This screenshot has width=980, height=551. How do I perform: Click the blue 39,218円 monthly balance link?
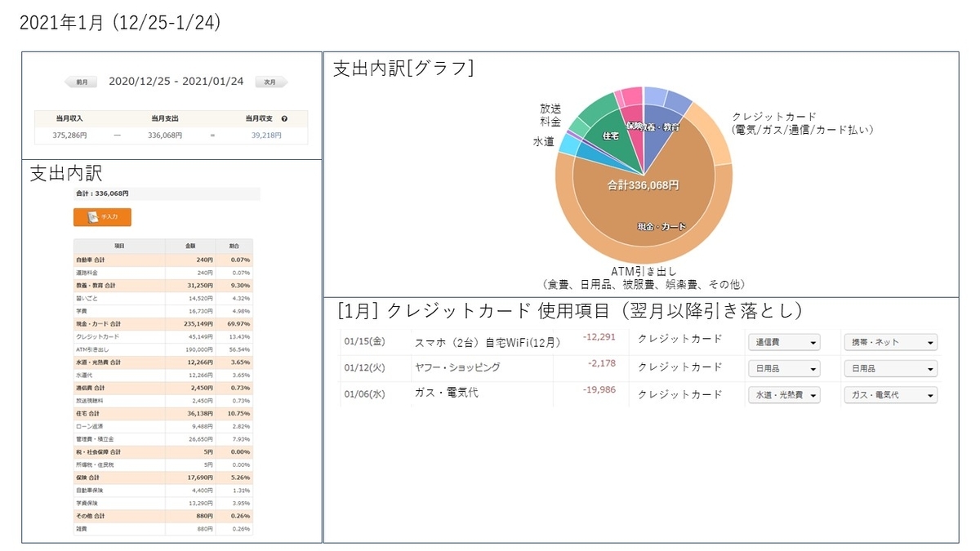[266, 136]
